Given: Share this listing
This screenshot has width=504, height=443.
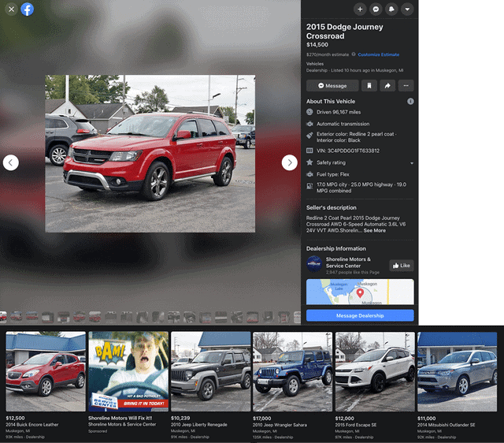Looking at the screenshot, I should point(387,86).
